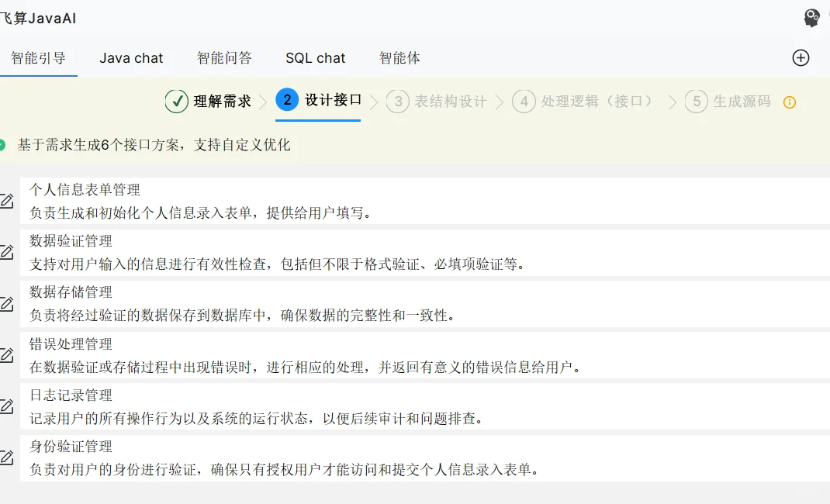This screenshot has width=830, height=504.
Task: Click the pencil icon for 日志记录管理
Action: 6,406
